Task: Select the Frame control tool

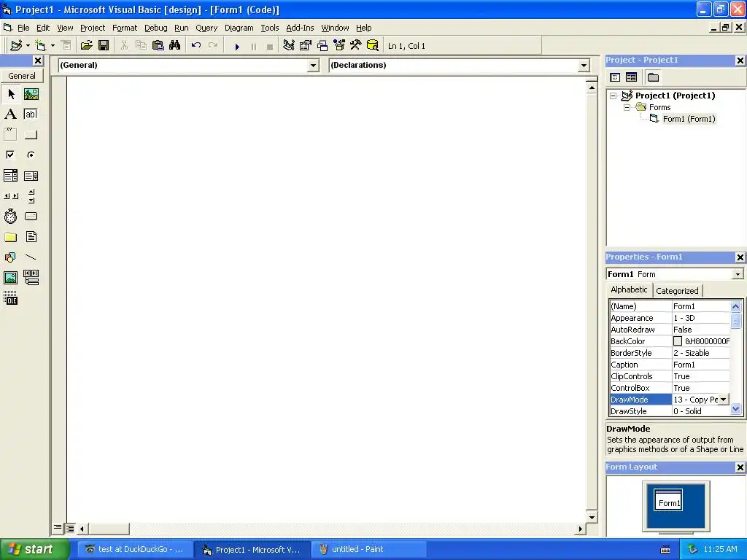Action: [10, 135]
